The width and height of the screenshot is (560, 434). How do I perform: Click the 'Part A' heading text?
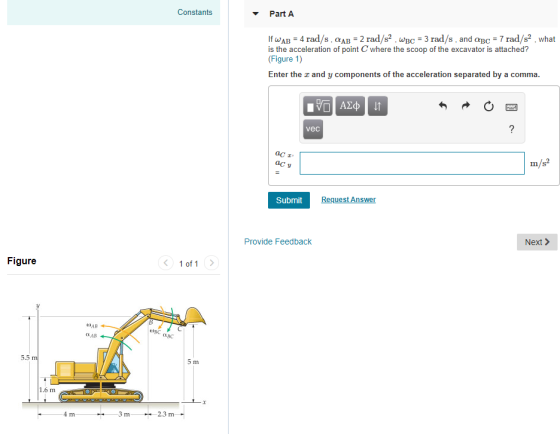281,14
